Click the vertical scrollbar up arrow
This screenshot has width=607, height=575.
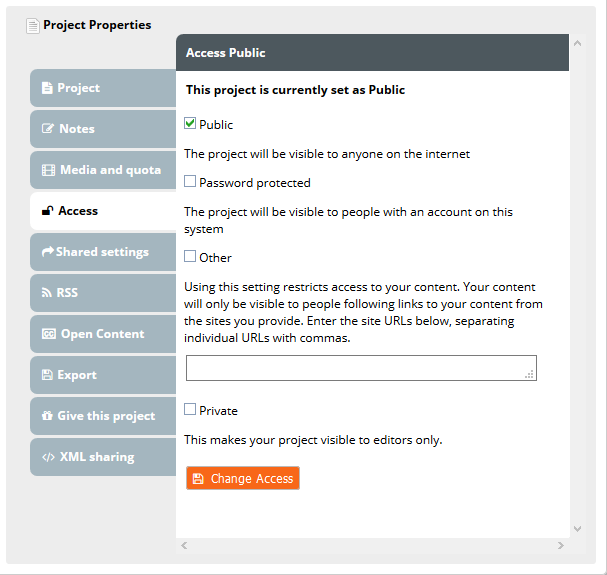pyautogui.click(x=577, y=43)
